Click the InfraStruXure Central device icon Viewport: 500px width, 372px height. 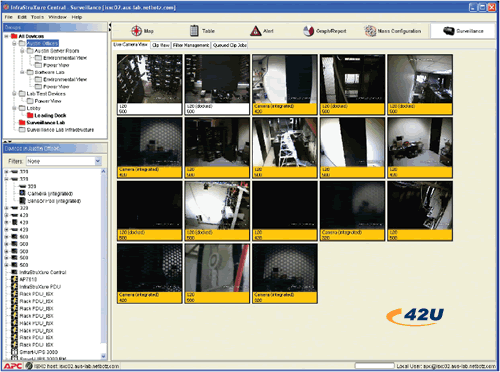[15, 272]
